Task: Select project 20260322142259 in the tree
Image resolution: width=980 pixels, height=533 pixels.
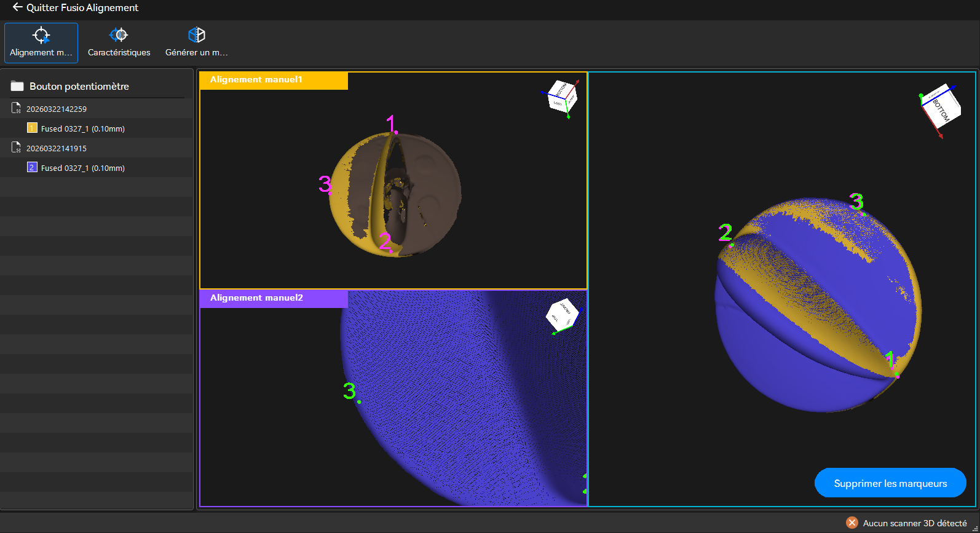Action: (x=57, y=109)
